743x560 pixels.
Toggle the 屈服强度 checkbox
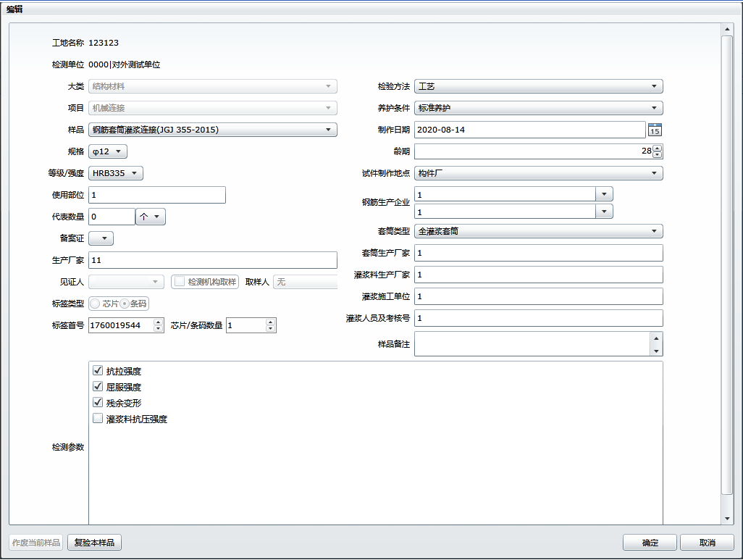pos(98,387)
